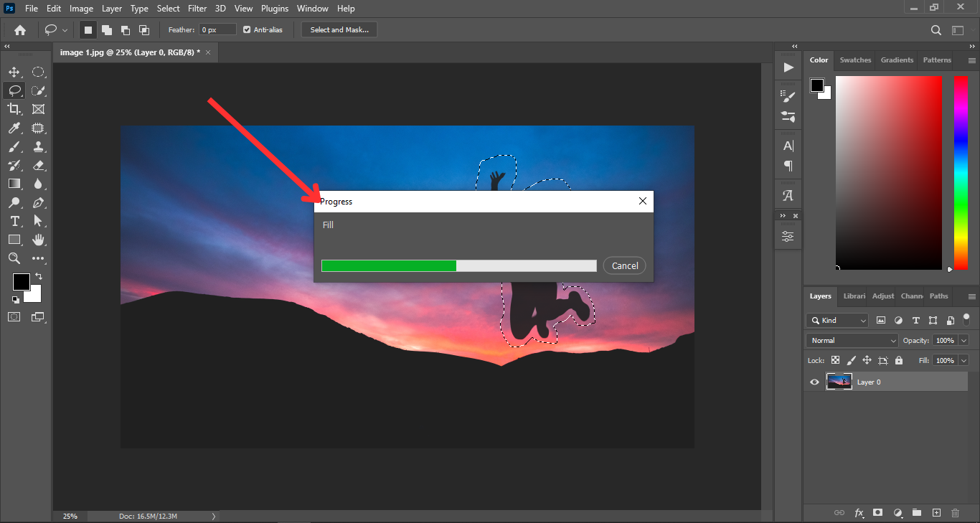Screen dimensions: 980x523
Task: Expand the Opacity slider dropdown
Action: pyautogui.click(x=963, y=340)
